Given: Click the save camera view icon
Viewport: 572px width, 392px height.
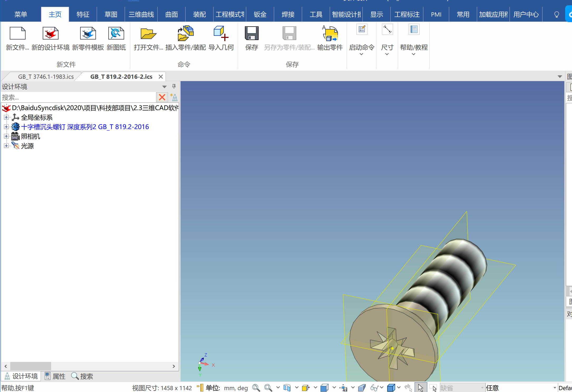Looking at the screenshot, I should (343, 388).
